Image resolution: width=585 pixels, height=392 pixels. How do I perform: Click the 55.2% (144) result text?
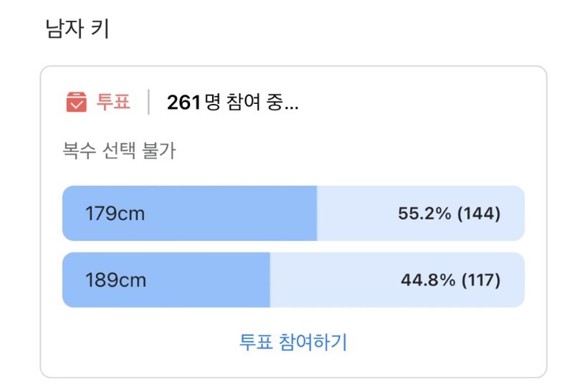point(449,214)
